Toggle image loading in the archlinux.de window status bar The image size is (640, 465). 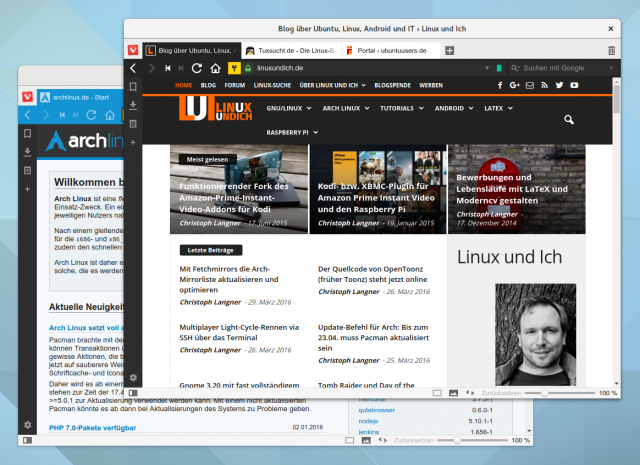coord(366,440)
